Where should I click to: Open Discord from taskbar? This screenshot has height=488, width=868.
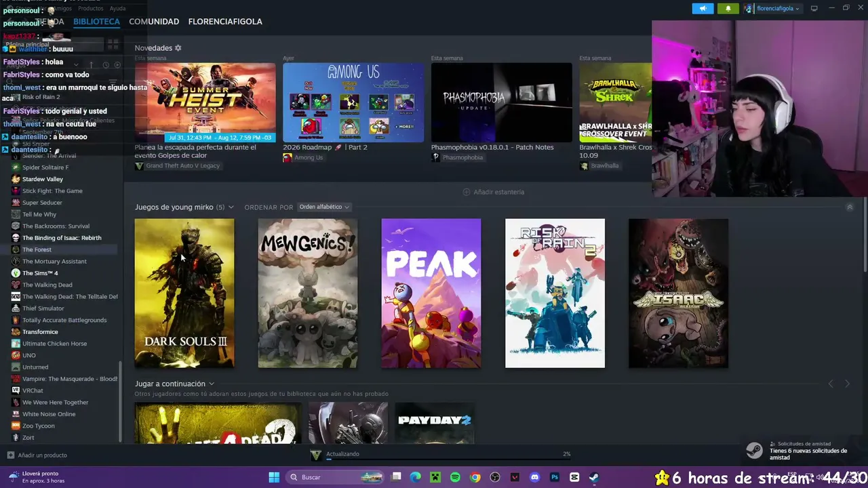tap(535, 477)
